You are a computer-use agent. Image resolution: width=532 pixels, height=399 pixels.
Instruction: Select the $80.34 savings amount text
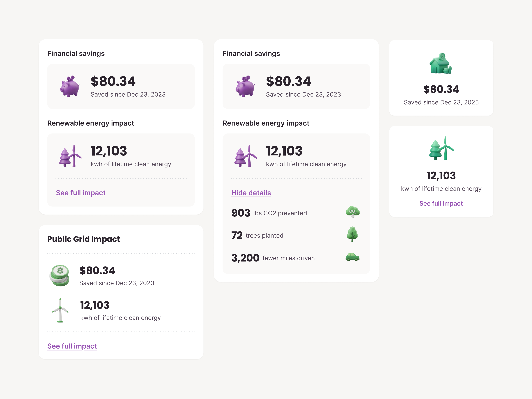tap(113, 81)
